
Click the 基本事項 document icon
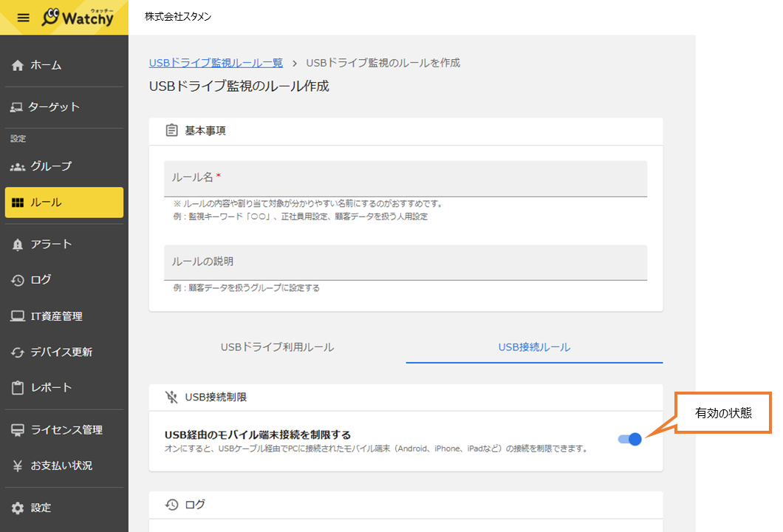point(172,130)
